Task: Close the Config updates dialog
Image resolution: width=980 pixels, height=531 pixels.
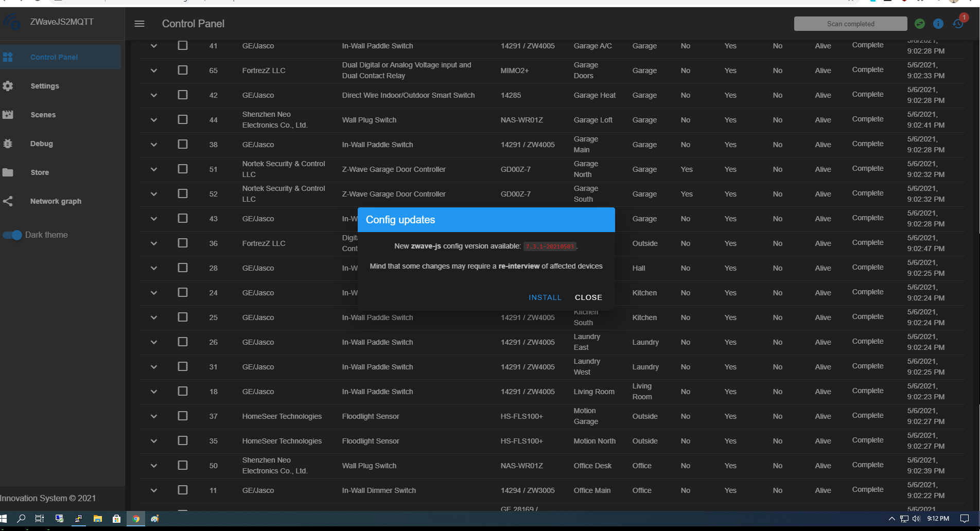Action: pyautogui.click(x=588, y=297)
